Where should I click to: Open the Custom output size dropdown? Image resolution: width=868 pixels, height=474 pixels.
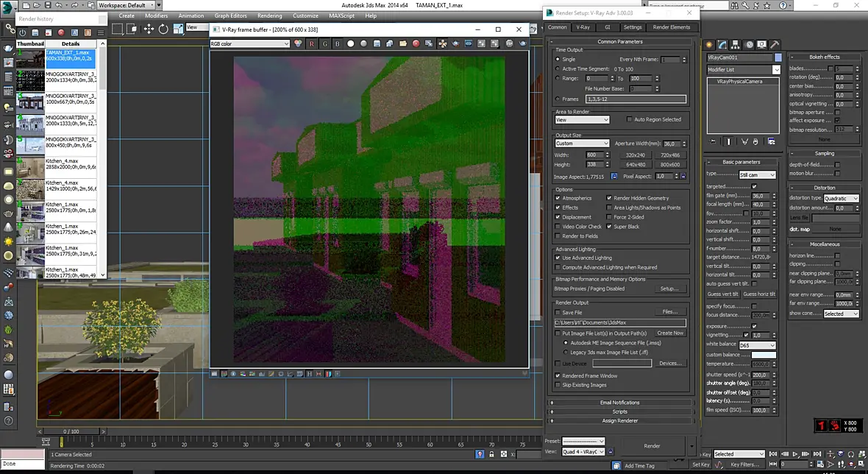(x=582, y=144)
